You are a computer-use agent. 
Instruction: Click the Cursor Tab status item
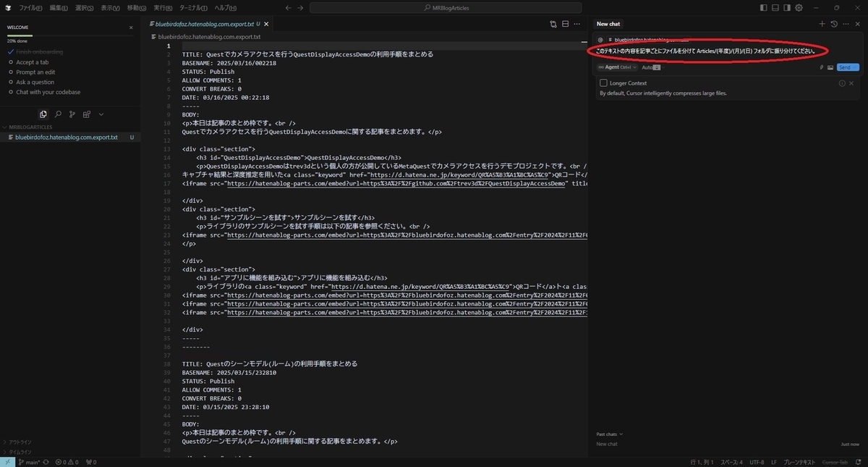[834, 462]
